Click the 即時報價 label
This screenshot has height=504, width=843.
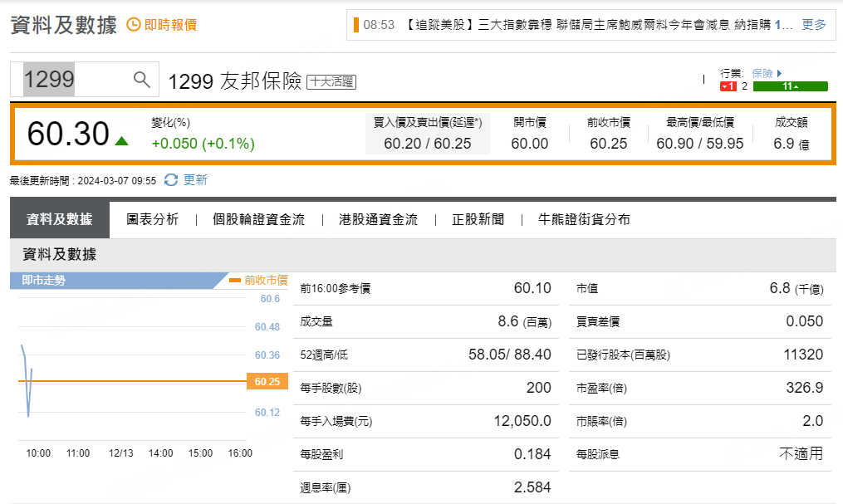[x=170, y=25]
